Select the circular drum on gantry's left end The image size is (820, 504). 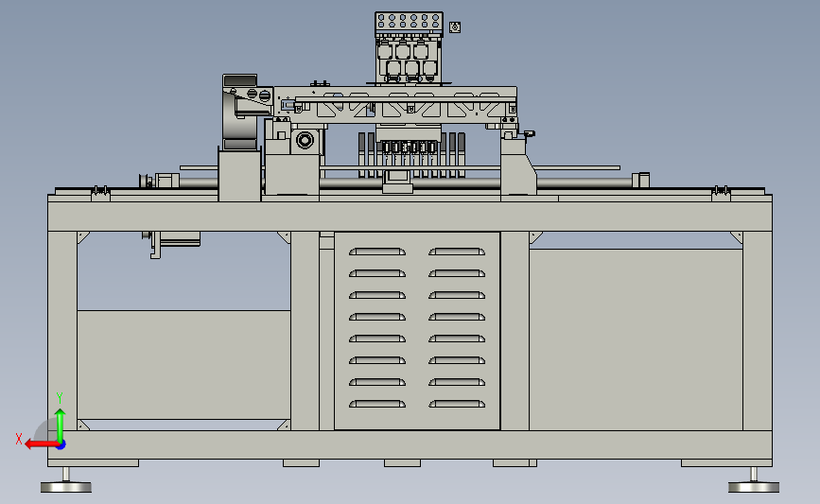coord(240,112)
